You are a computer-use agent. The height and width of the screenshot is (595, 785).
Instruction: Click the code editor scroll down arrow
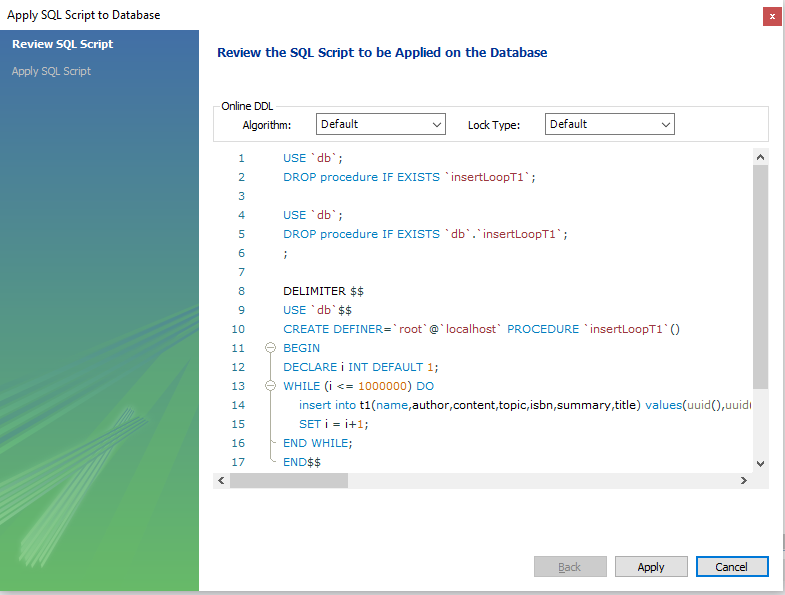760,463
